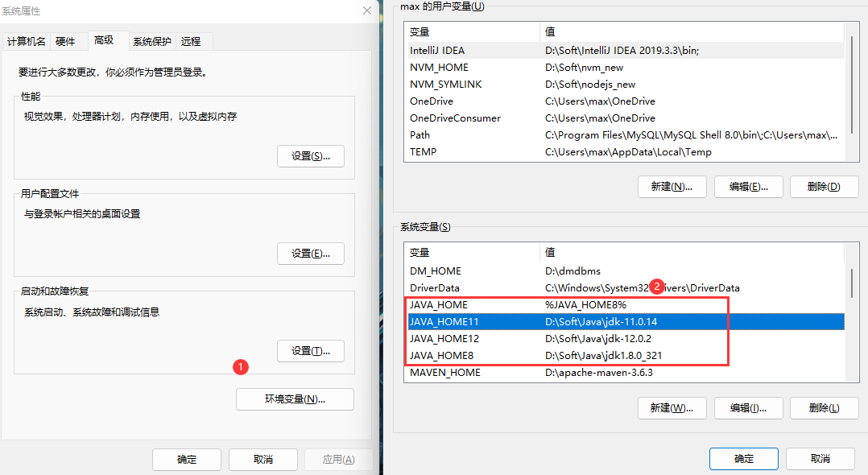Click the system variables 变量 column header
Image resolution: width=868 pixels, height=475 pixels.
(472, 253)
